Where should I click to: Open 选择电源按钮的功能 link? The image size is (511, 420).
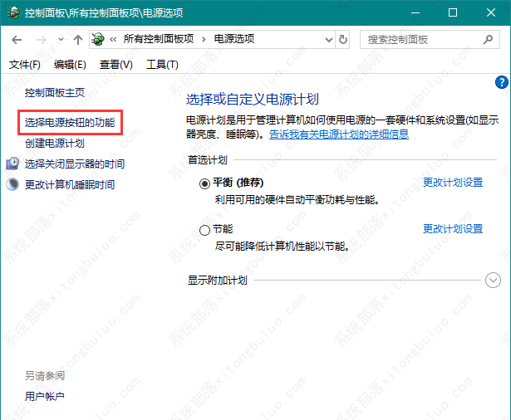click(71, 122)
